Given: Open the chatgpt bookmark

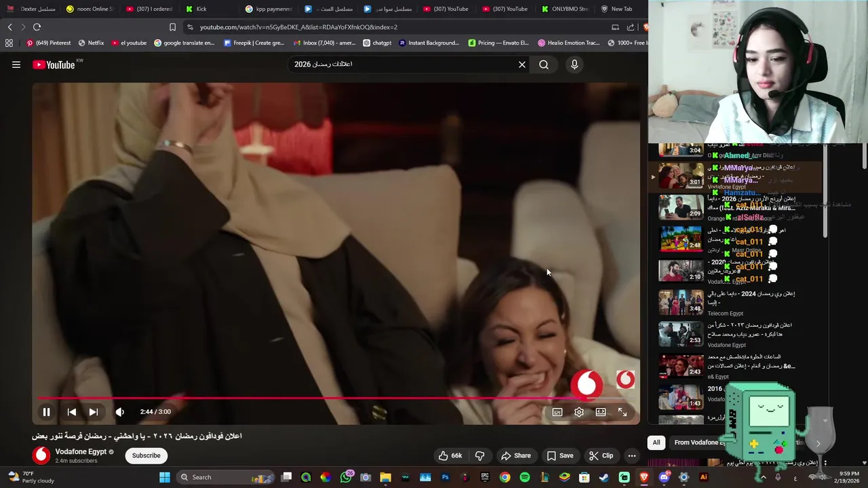Looking at the screenshot, I should click(377, 43).
